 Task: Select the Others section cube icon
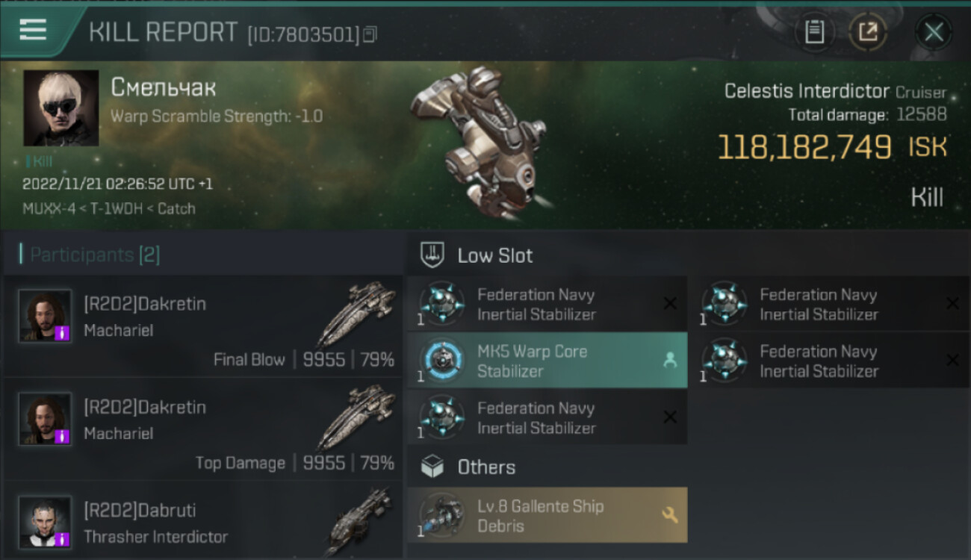(433, 467)
